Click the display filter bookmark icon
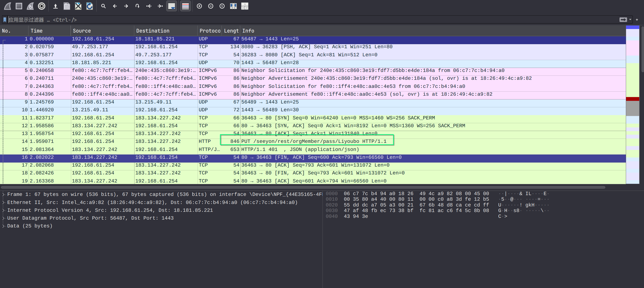The height and width of the screenshot is (288, 644). click(5, 20)
